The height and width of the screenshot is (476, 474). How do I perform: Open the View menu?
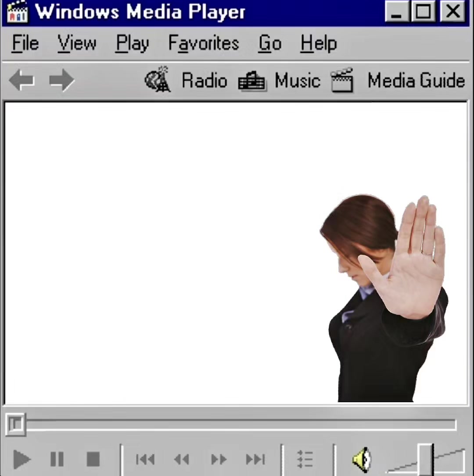[77, 43]
